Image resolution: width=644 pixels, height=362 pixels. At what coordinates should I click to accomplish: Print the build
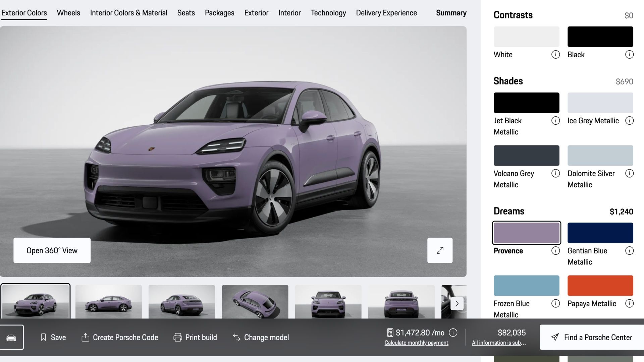(195, 337)
